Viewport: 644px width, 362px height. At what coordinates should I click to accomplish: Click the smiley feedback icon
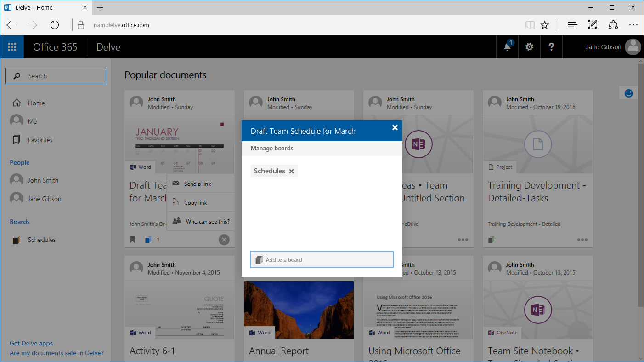pos(629,93)
